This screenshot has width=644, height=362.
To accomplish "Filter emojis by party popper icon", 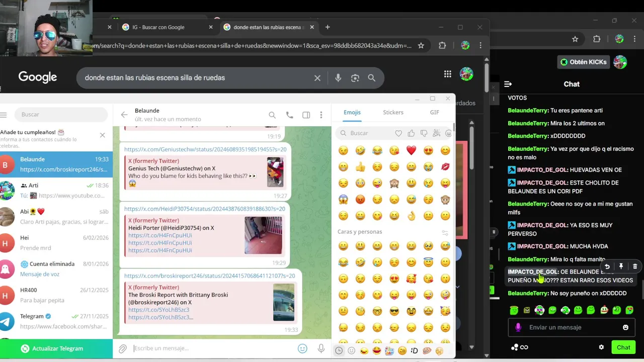I will pyautogui.click(x=436, y=133).
